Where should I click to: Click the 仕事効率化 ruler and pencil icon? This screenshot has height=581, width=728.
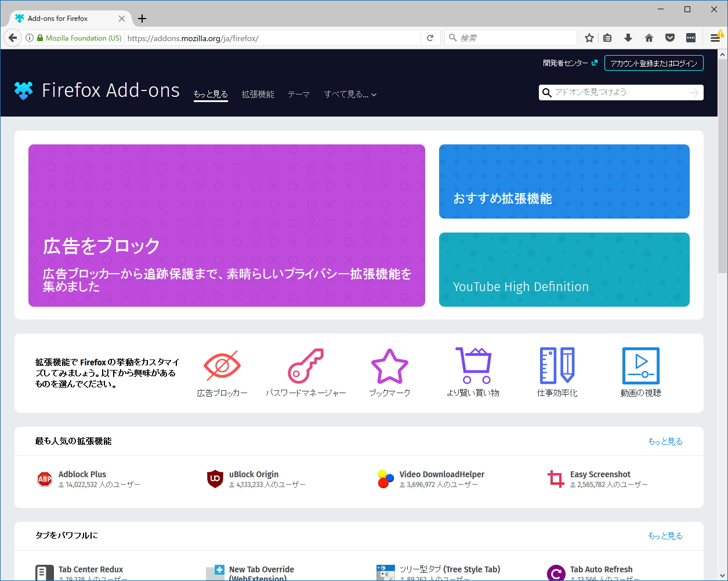click(x=556, y=365)
